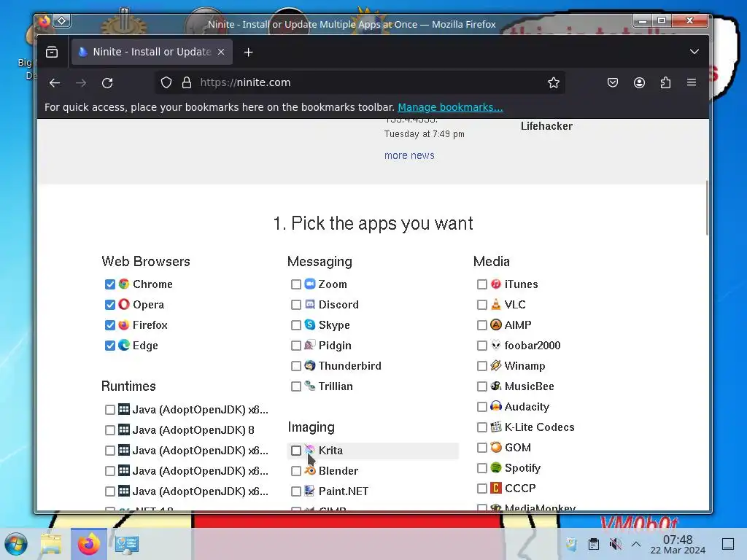747x560 pixels.
Task: Expand hidden tray icons chevron
Action: coord(636,544)
